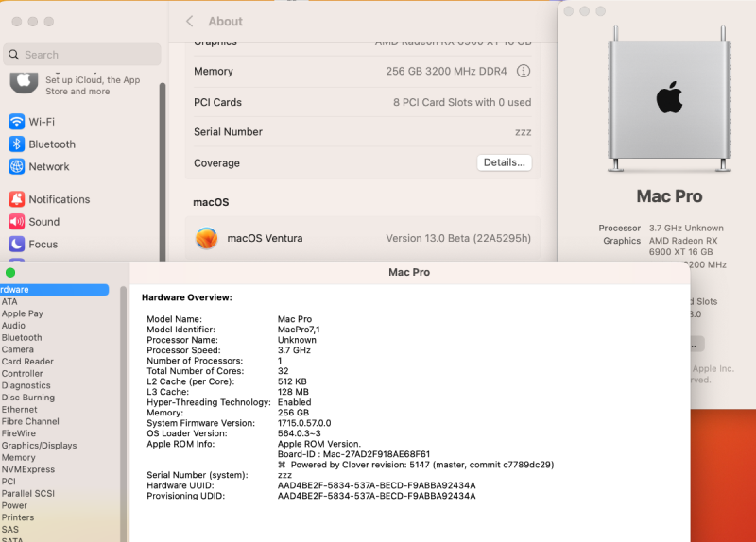Open Notifications bell icon

[16, 199]
